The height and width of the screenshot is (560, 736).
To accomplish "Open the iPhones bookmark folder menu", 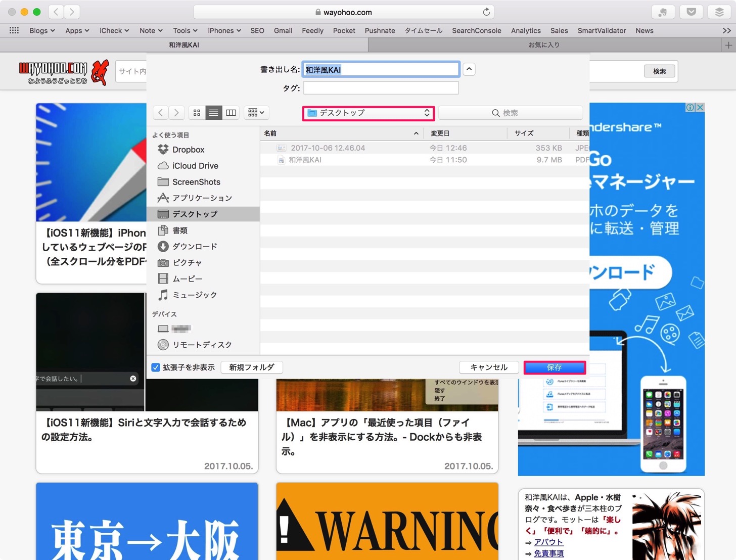I will coord(224,30).
